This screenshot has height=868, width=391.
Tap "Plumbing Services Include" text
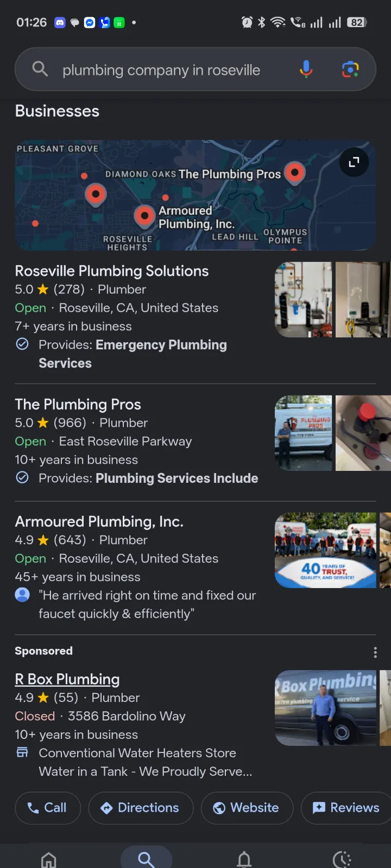coord(177,478)
